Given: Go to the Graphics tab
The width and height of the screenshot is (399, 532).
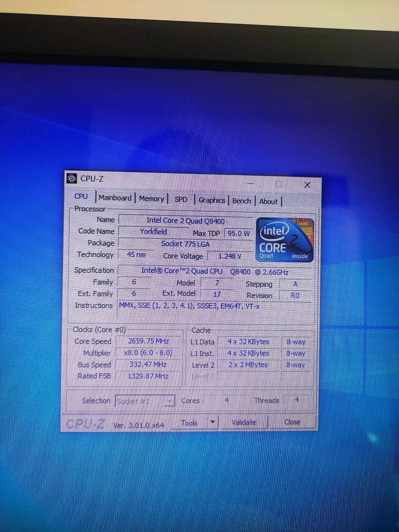Looking at the screenshot, I should pos(211,200).
